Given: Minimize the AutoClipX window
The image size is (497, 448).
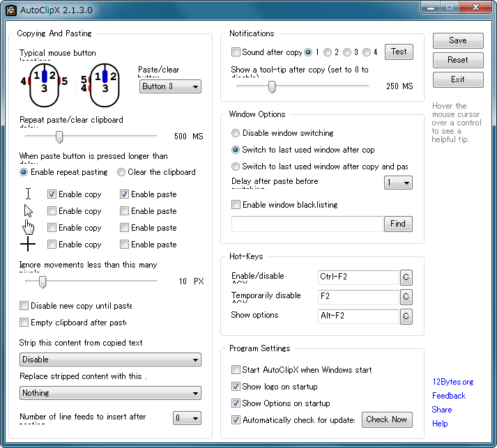Looking at the screenshot, I should tap(431, 7).
